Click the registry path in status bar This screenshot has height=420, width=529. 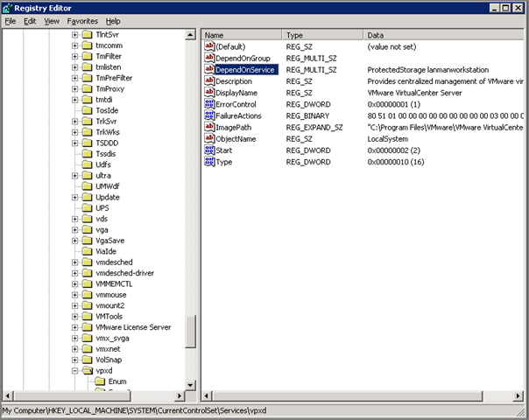(x=134, y=410)
